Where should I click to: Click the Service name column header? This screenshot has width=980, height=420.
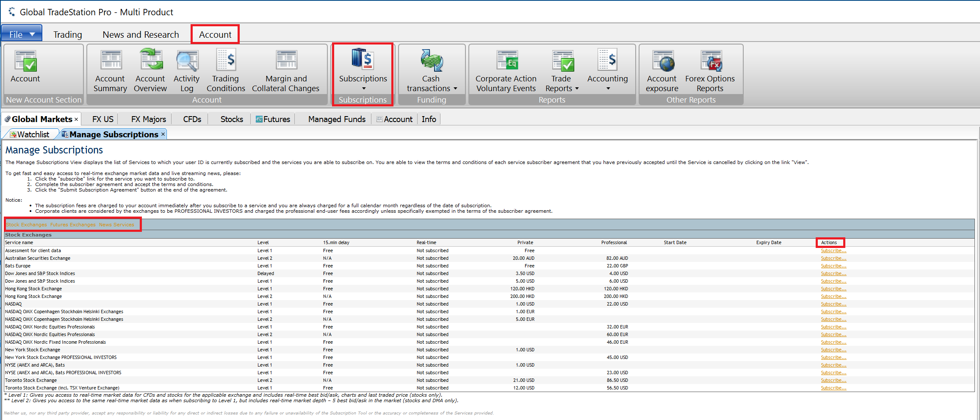pos(19,242)
